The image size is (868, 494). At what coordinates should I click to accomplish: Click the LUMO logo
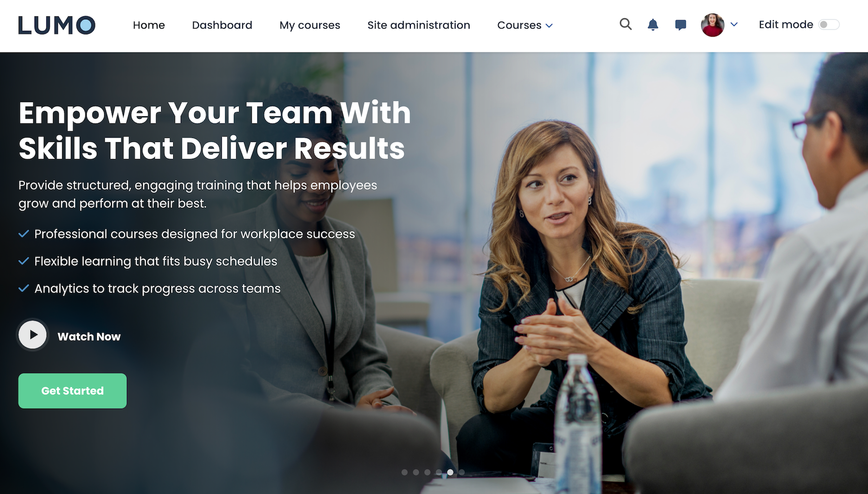pyautogui.click(x=57, y=25)
